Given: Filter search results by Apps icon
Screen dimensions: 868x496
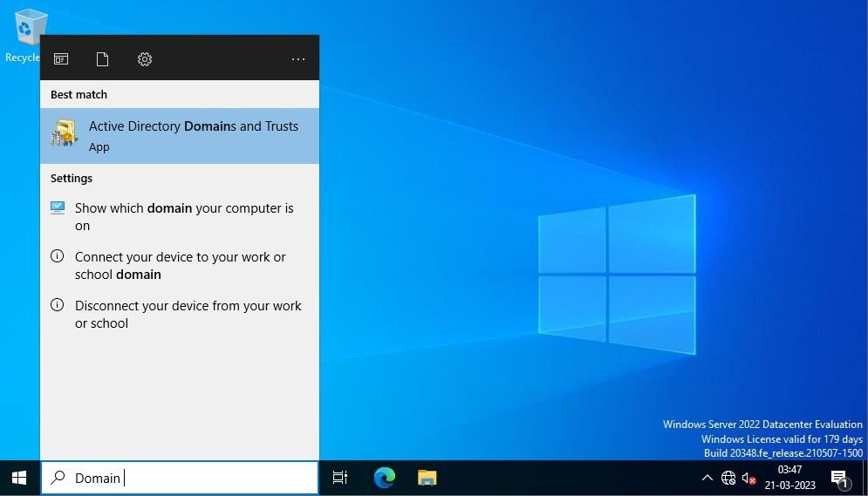Looking at the screenshot, I should [x=61, y=58].
